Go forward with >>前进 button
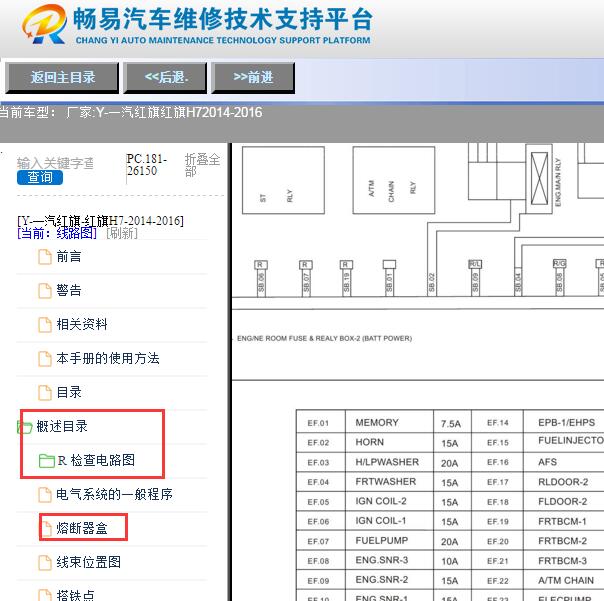 (x=253, y=77)
